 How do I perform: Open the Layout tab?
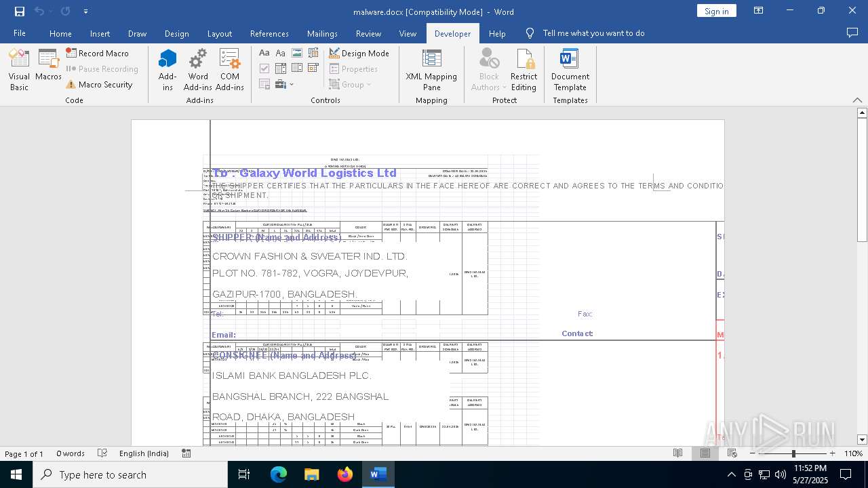pyautogui.click(x=219, y=33)
